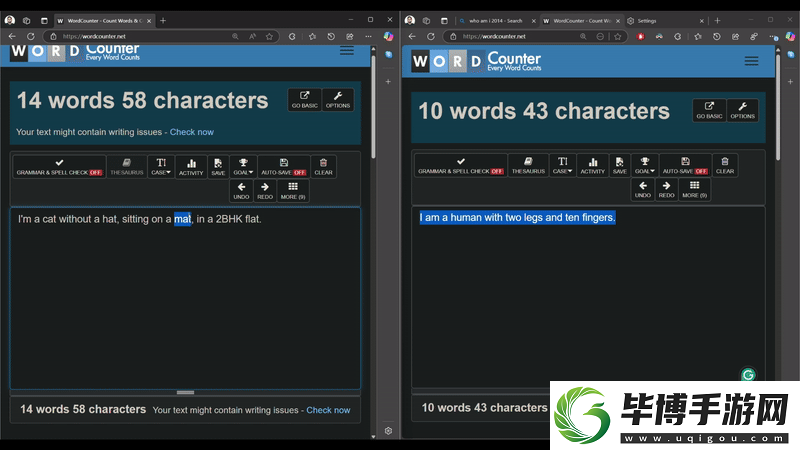Toggle Grammar & Spell Check in right window
Image resolution: width=800 pixels, height=450 pixels.
tap(461, 166)
